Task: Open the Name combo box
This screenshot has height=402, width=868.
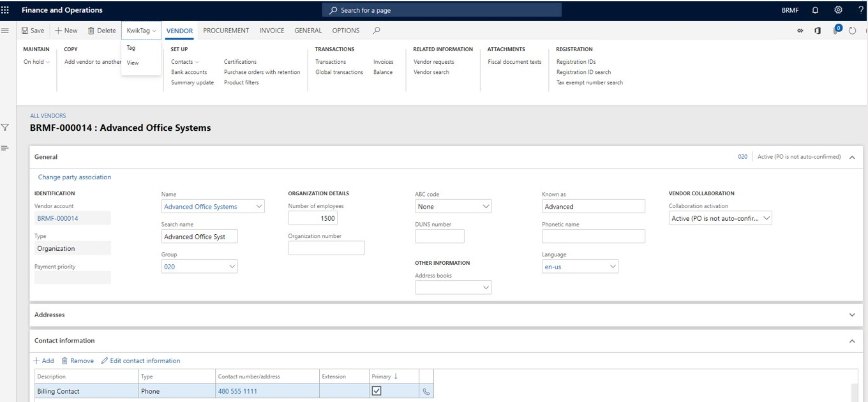Action: (258, 206)
